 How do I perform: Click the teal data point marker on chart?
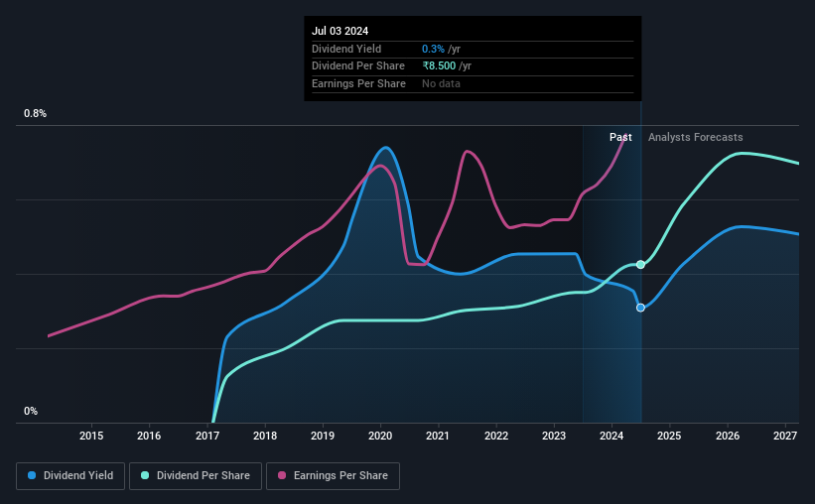tap(640, 265)
